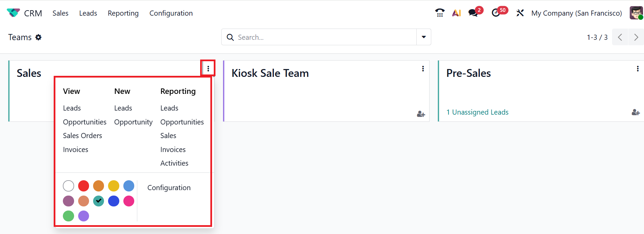The width and height of the screenshot is (644, 234).
Task: Go to next page of teams
Action: (636, 37)
